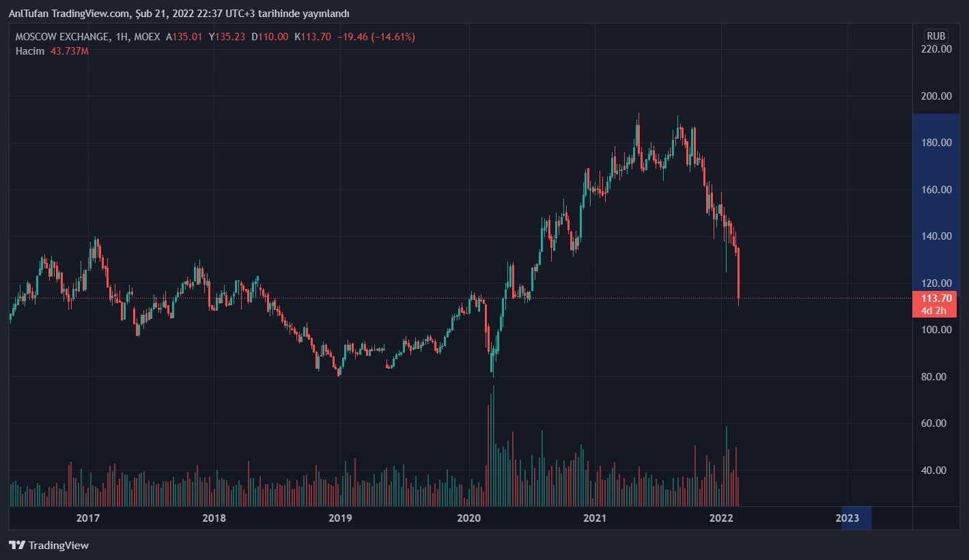Jump to the 2020 time axis label
Image resolution: width=969 pixels, height=560 pixels.
468,518
